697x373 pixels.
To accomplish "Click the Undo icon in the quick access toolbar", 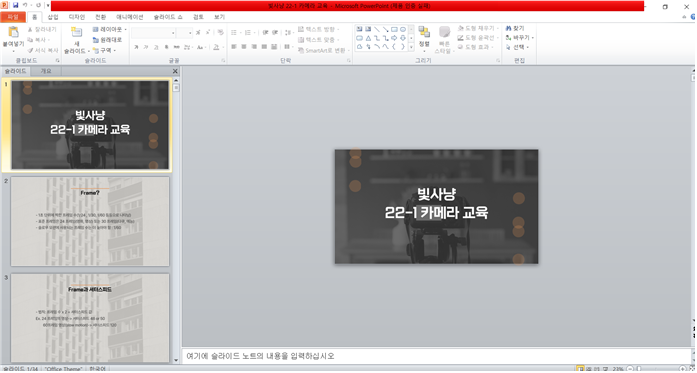I will [x=25, y=5].
